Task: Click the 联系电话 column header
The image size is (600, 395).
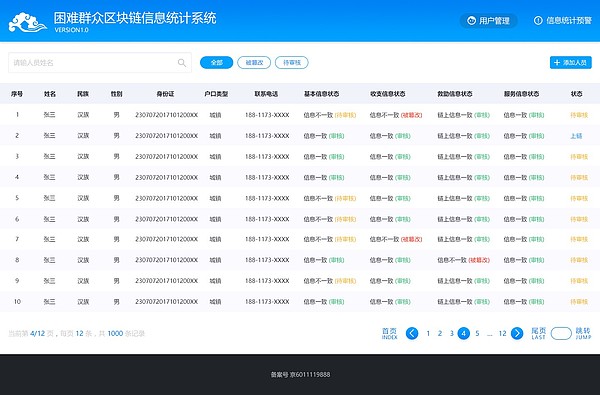Action: 266,94
